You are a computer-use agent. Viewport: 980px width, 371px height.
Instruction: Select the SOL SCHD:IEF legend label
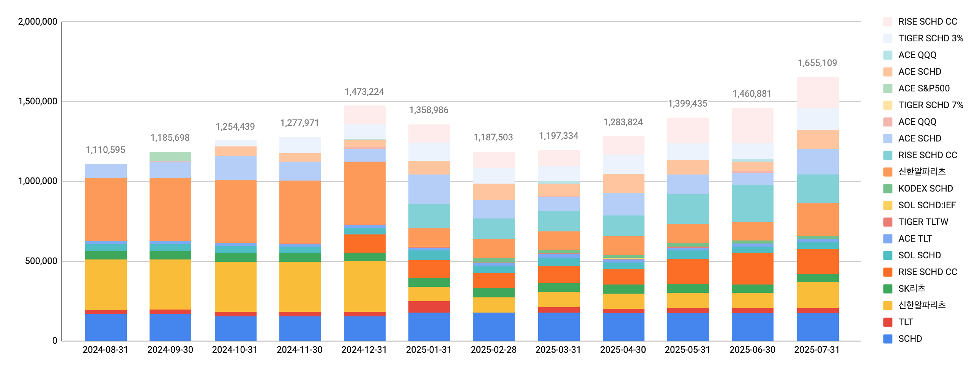point(927,205)
